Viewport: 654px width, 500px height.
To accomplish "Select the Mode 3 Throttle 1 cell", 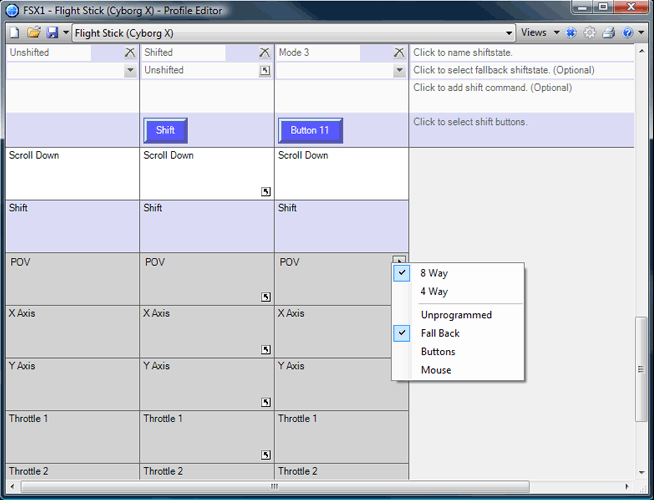I will 342,437.
